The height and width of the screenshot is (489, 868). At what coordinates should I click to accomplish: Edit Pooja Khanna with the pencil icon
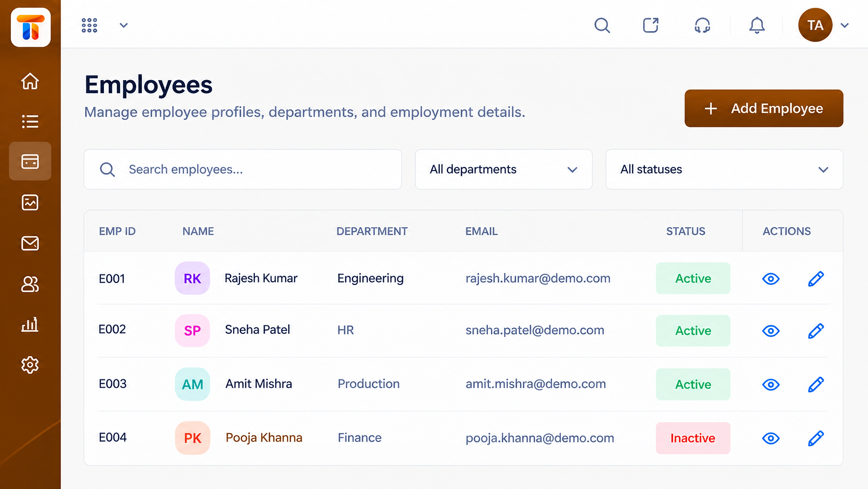click(x=816, y=438)
